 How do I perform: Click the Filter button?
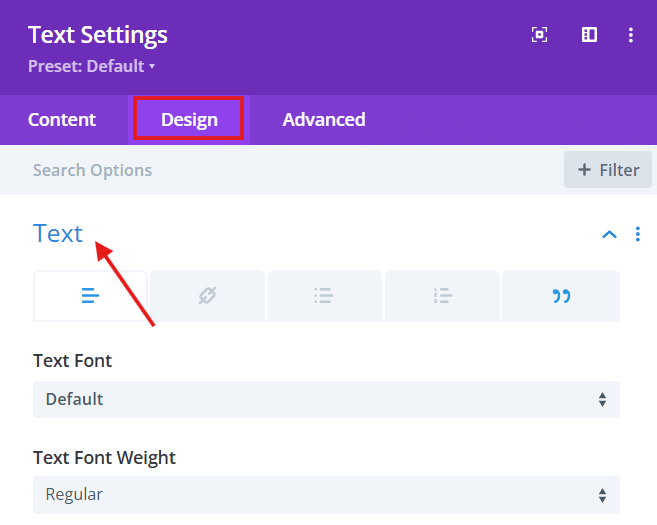(608, 170)
